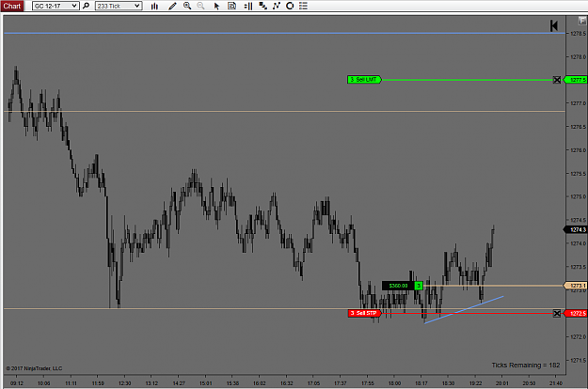Click the black 1274.3 current price marker
Image resolution: width=588 pixels, height=389 pixels.
576,229
